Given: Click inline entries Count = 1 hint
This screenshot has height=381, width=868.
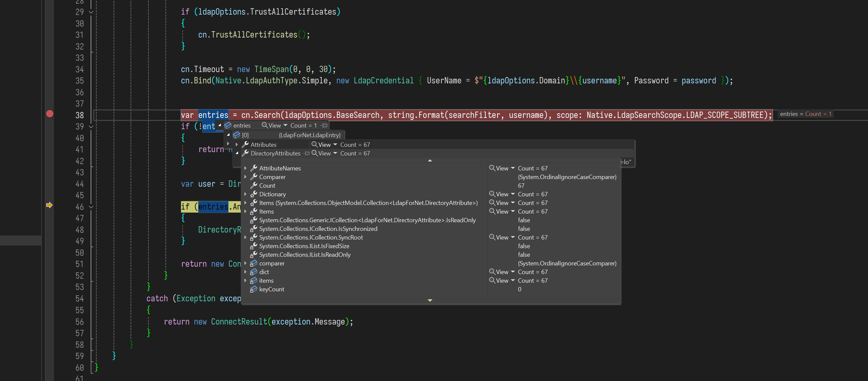Looking at the screenshot, I should point(805,114).
